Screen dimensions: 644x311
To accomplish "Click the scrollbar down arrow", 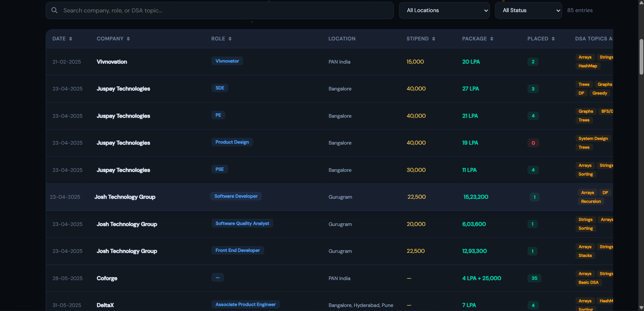I will click(x=641, y=308).
